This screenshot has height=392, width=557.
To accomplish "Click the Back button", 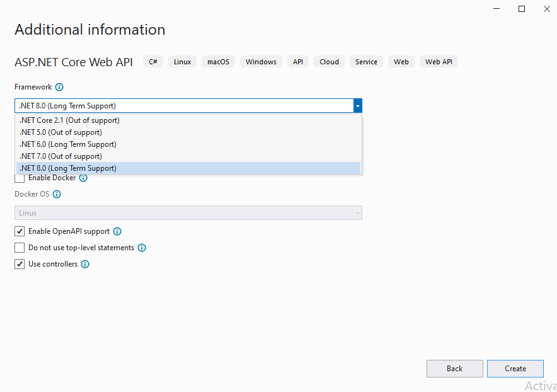I will tap(455, 369).
